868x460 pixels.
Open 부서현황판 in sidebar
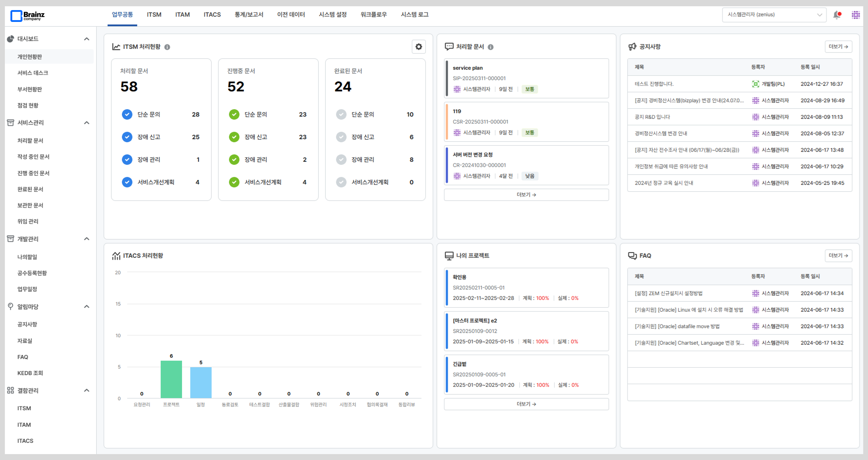coord(30,89)
